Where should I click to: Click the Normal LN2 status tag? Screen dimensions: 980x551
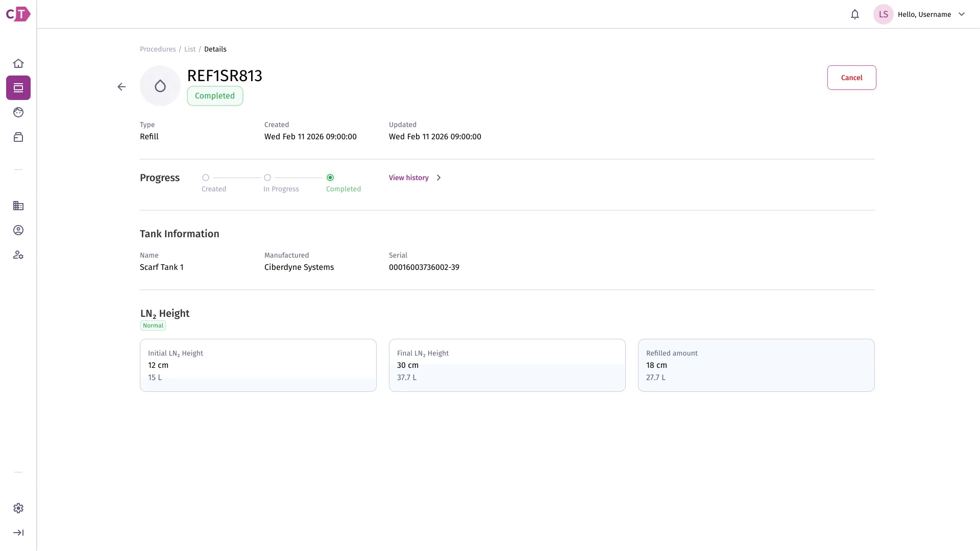click(x=153, y=325)
